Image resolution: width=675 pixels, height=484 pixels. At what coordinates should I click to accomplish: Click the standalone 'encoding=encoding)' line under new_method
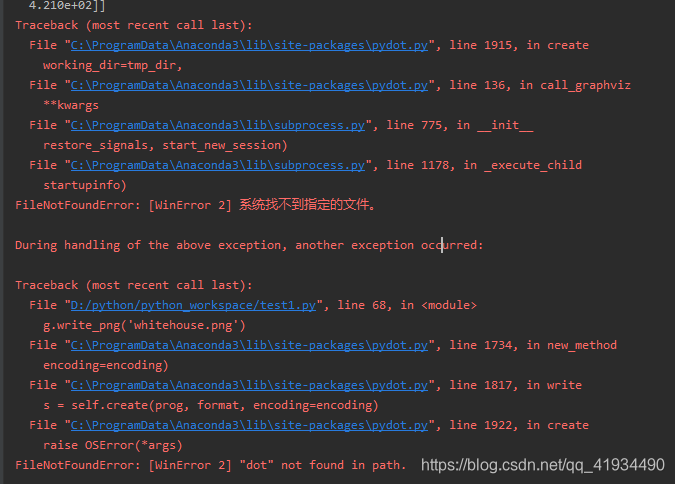tap(106, 366)
